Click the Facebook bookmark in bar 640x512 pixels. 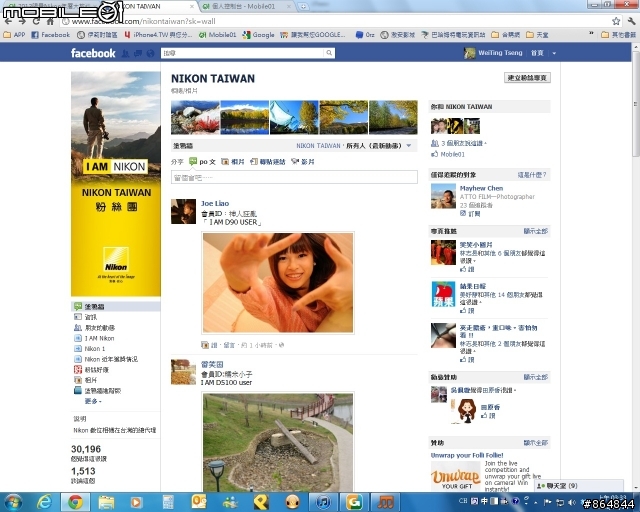(51, 35)
